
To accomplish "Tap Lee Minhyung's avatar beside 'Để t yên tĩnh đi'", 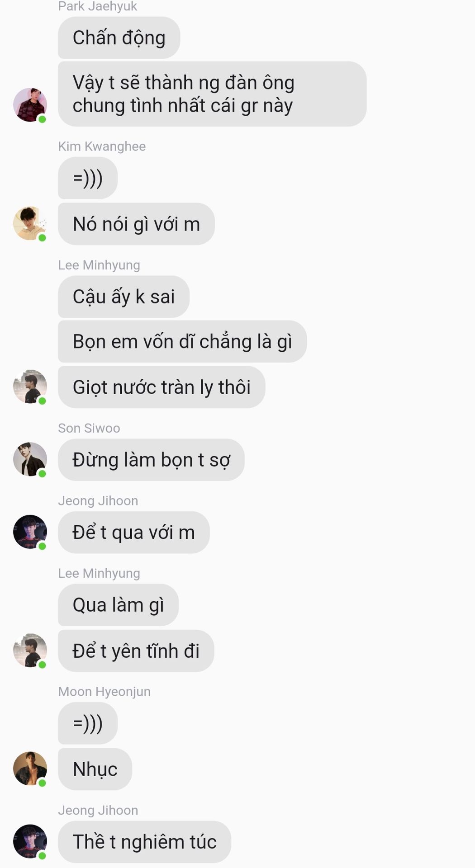I will click(30, 651).
